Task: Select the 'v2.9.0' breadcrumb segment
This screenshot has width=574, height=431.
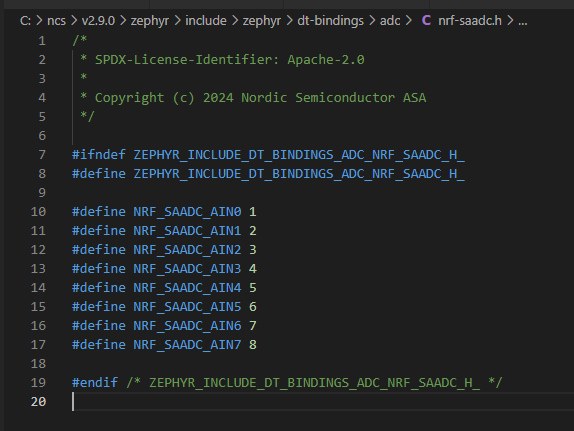Action: [98, 21]
